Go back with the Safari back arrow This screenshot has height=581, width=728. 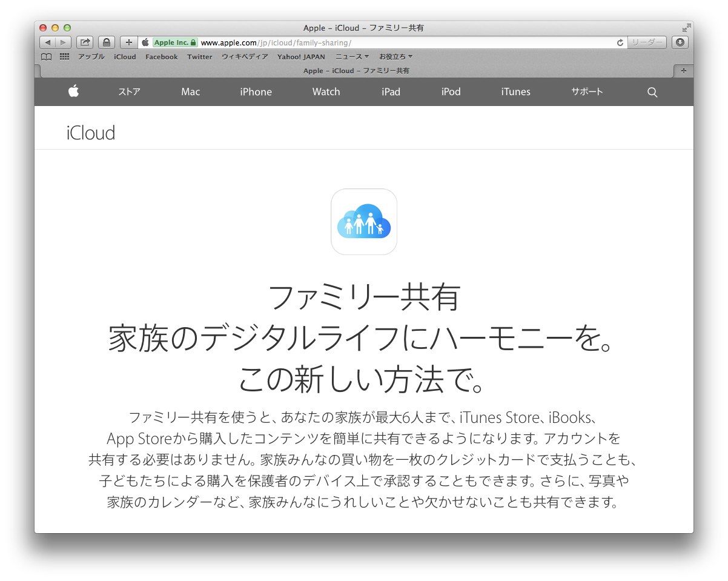click(x=48, y=42)
